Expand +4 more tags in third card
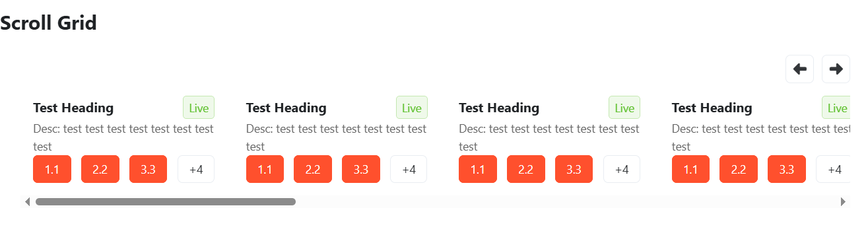The width and height of the screenshot is (868, 243). click(x=622, y=169)
